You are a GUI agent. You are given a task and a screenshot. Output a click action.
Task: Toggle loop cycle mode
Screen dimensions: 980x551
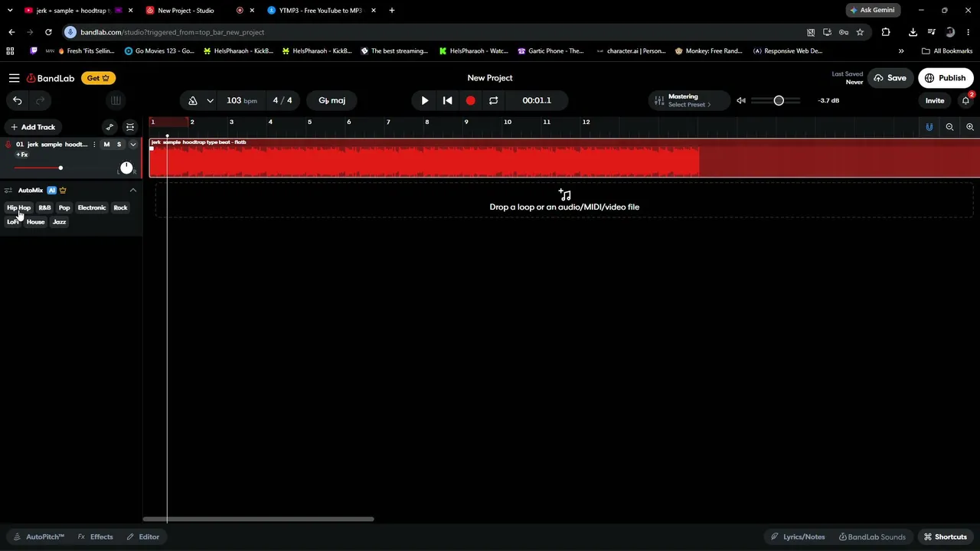click(x=493, y=100)
